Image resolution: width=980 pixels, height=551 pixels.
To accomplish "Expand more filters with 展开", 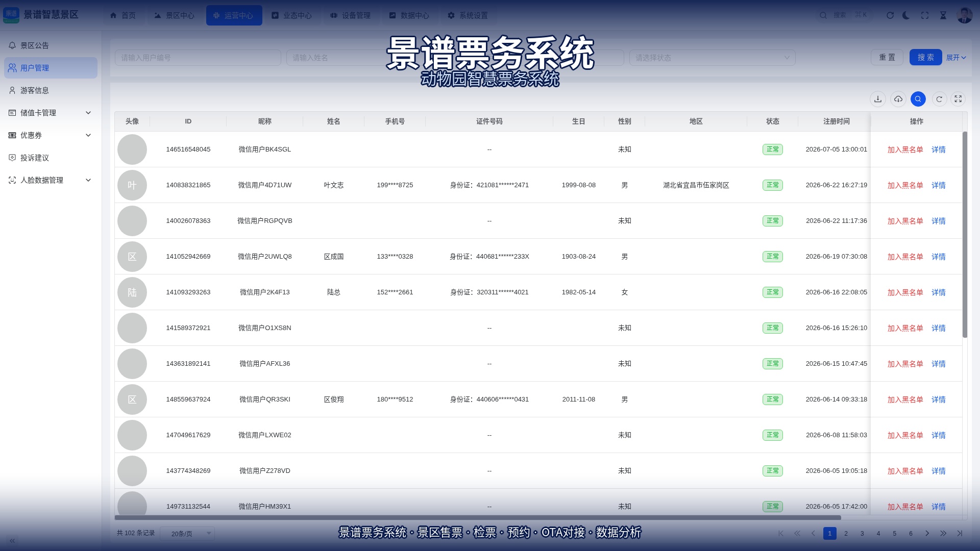I will point(956,58).
